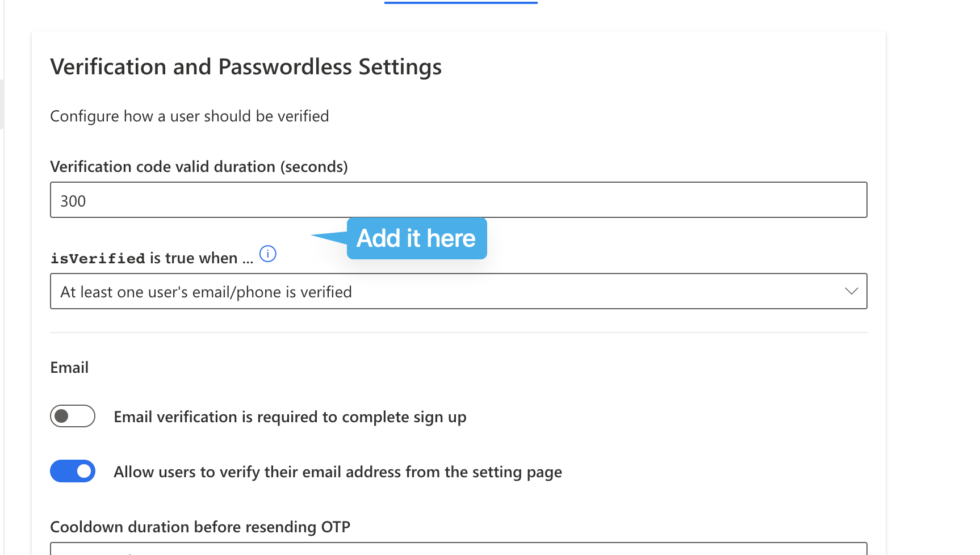Open the info tooltip next to isVerified
Screen dimensions: 980x555
267,254
